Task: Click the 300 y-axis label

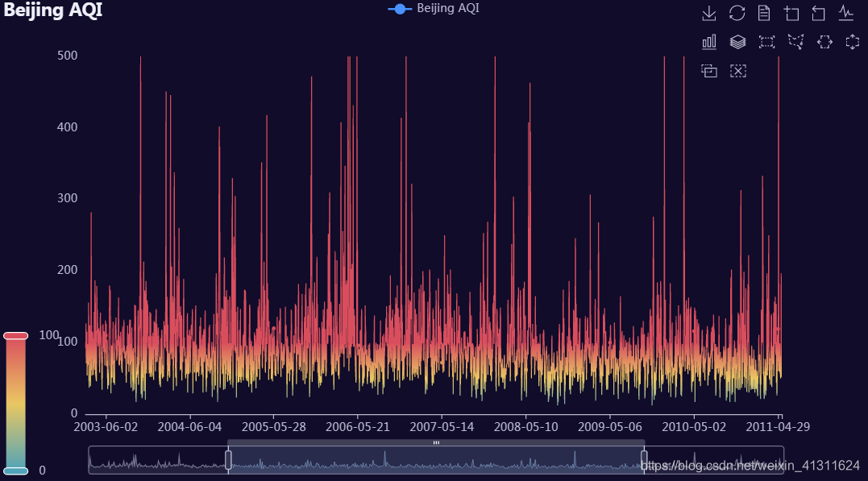Action: point(68,198)
